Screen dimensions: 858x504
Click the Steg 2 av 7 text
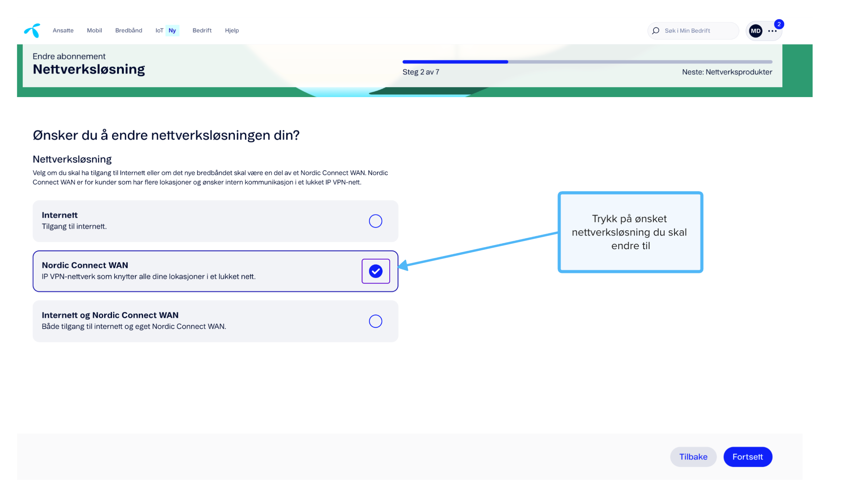coord(421,72)
